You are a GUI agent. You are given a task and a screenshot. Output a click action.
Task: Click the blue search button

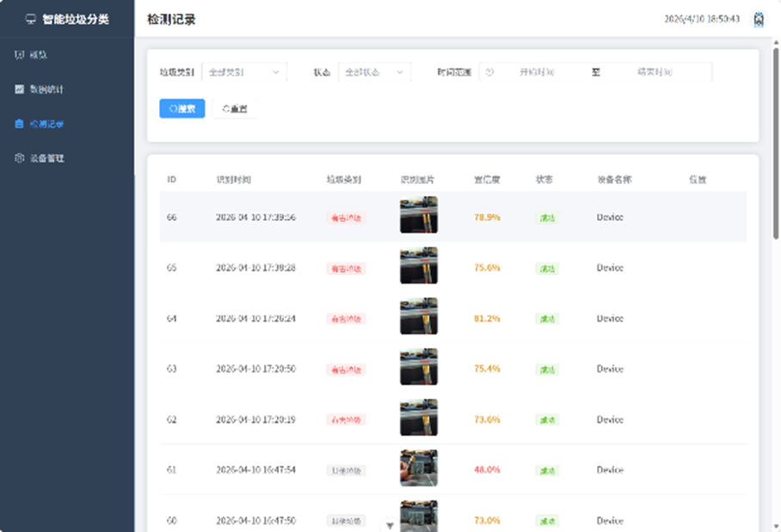click(182, 108)
